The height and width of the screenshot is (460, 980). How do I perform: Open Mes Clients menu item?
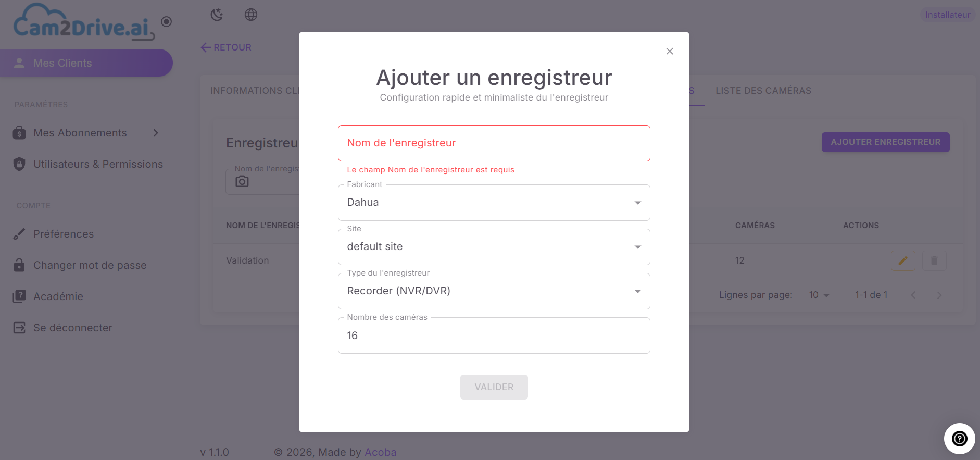[86, 63]
